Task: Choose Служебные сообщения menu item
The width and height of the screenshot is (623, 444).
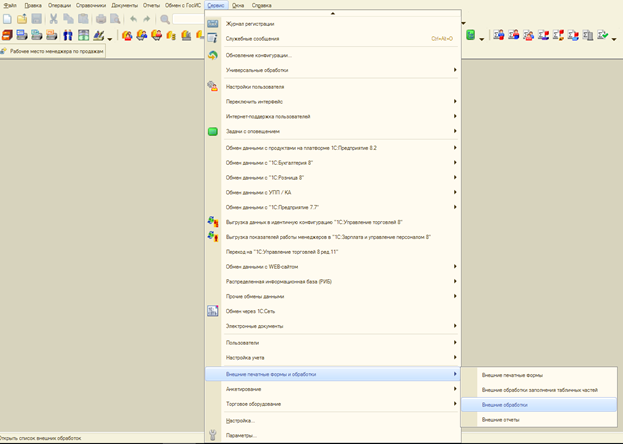Action: click(333, 39)
